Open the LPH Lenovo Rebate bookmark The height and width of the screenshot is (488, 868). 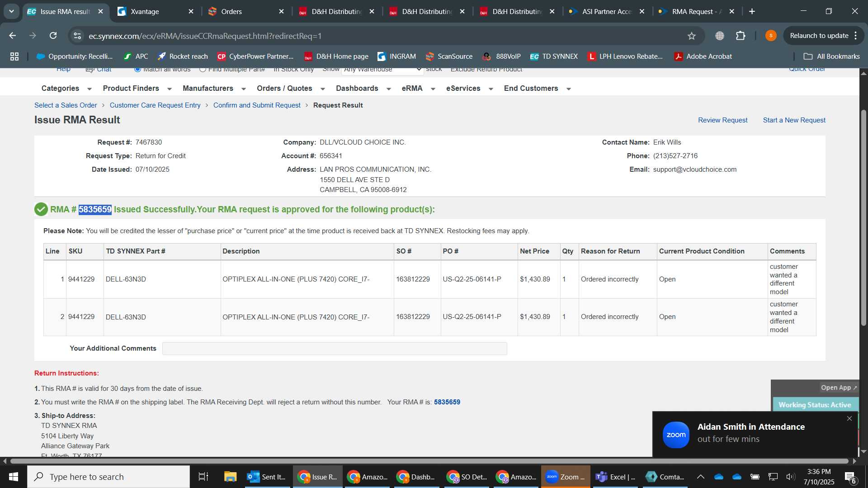625,56
